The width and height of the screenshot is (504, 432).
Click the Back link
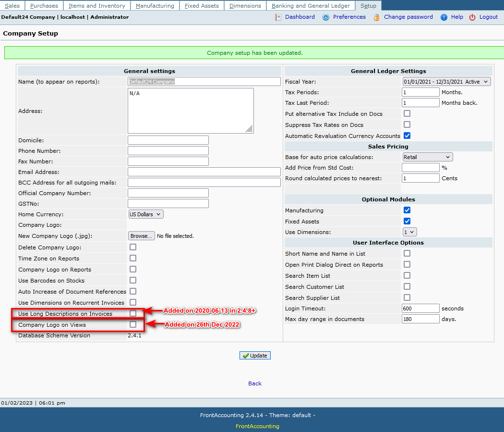click(x=255, y=383)
